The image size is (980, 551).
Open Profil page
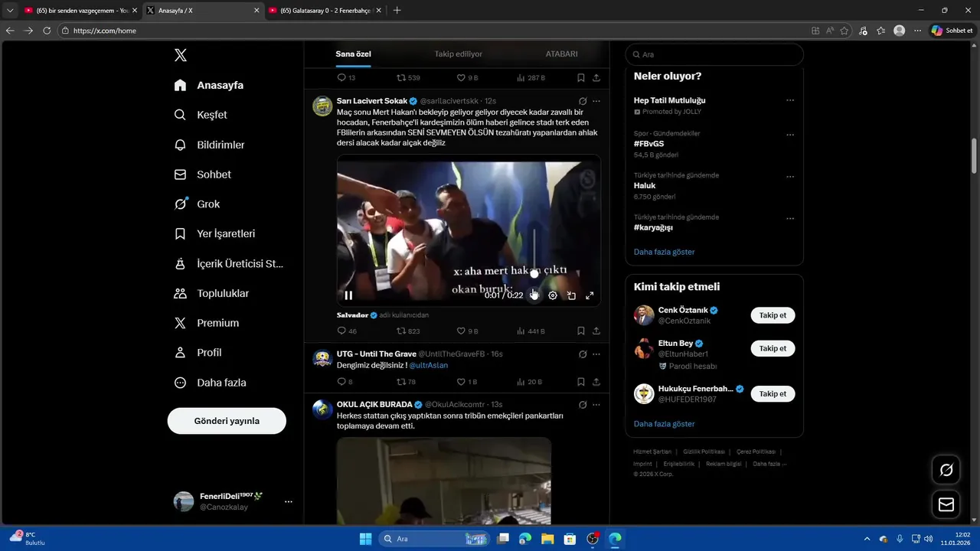click(198, 353)
